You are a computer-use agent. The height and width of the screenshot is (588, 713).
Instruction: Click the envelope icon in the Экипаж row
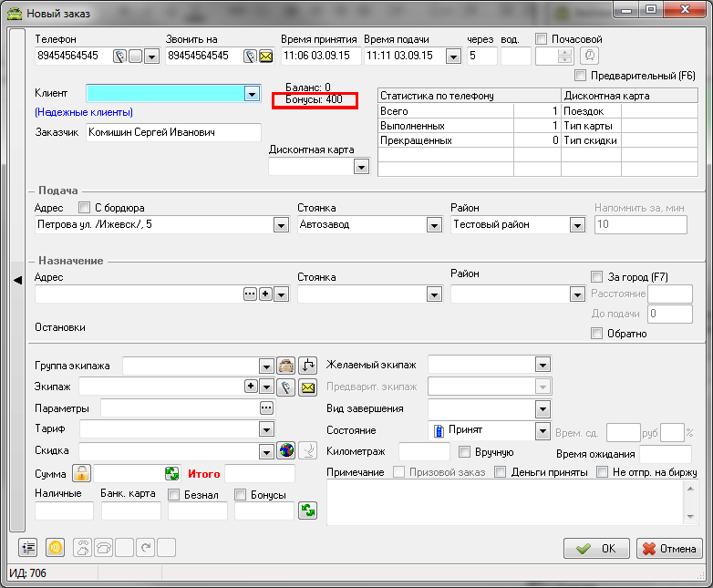point(307,387)
